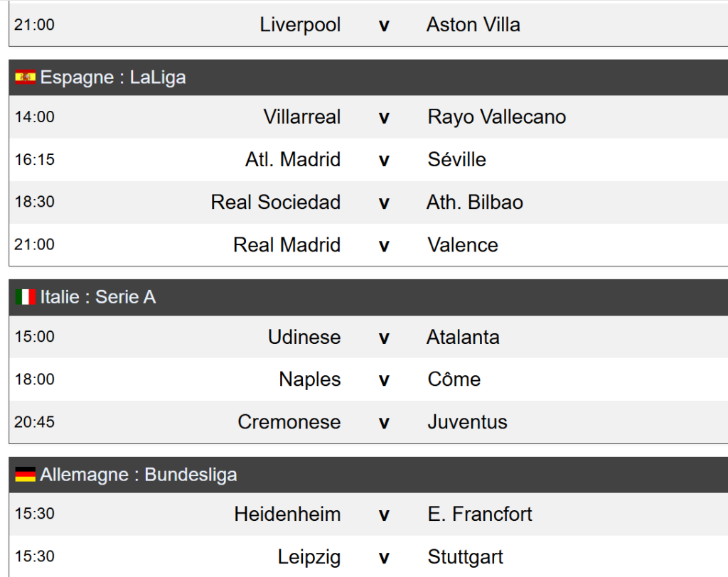The height and width of the screenshot is (577, 728).
Task: Click on Séville team name
Action: point(456,160)
